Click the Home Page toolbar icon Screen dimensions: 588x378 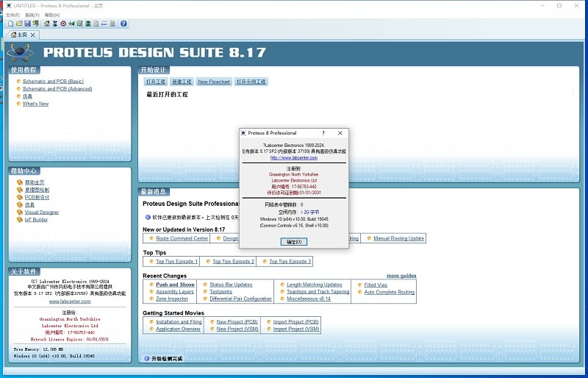click(47, 24)
